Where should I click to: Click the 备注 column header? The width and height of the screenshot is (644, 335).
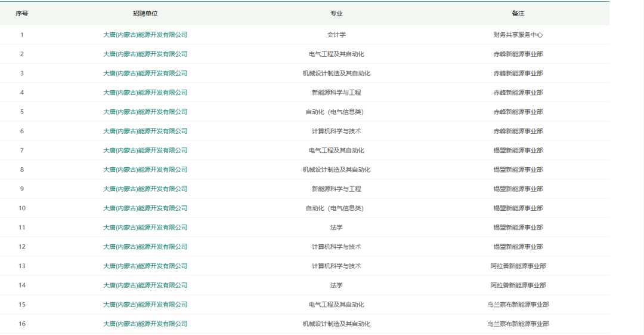(x=518, y=14)
